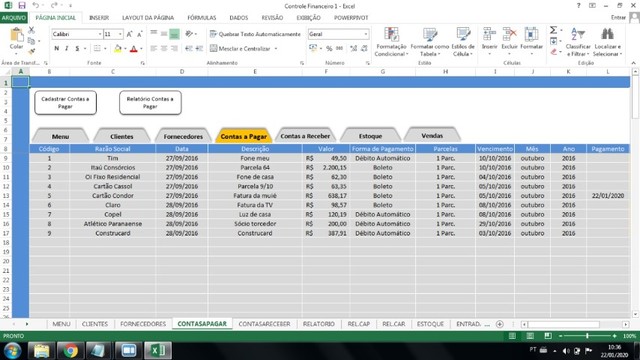Image resolution: width=640 pixels, height=360 pixels.
Task: Click the Estoque navigation tab shape
Action: click(x=370, y=136)
